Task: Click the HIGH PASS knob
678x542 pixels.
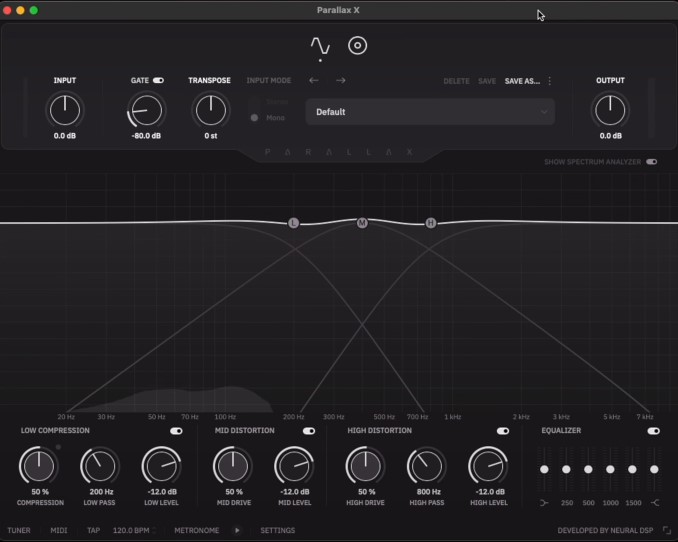Action: [427, 466]
